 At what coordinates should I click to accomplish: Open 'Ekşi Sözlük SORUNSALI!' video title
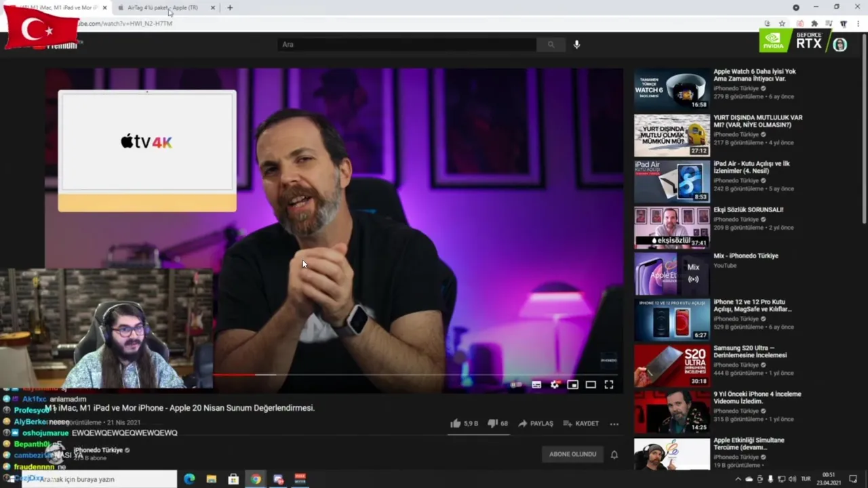coord(748,210)
